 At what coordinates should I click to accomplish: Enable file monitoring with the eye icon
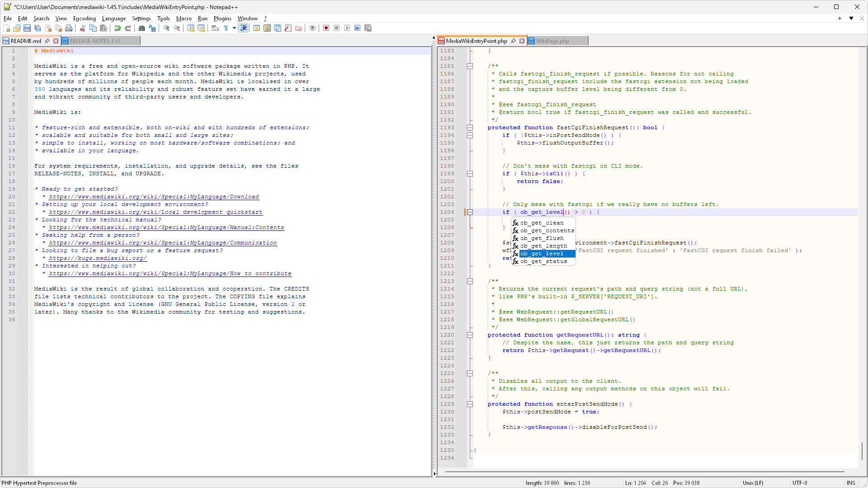tap(312, 28)
